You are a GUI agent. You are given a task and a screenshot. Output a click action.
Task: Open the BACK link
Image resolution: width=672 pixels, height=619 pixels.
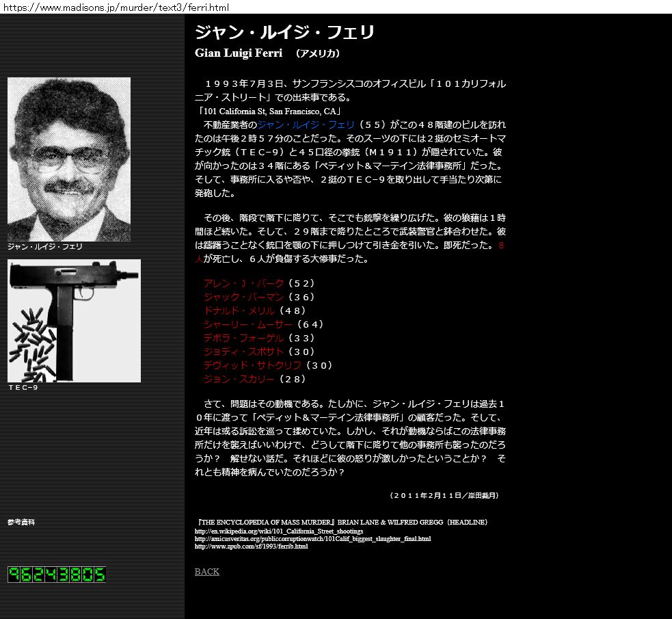point(206,572)
